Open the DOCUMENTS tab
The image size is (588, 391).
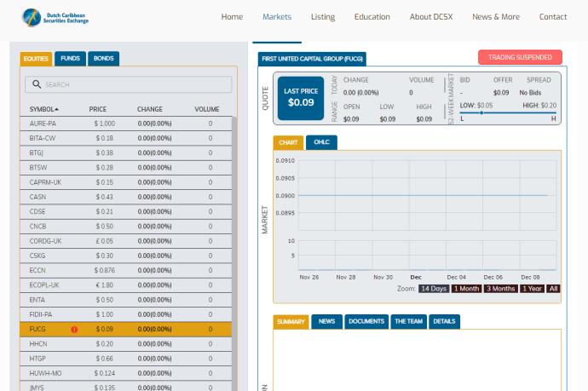pos(366,321)
